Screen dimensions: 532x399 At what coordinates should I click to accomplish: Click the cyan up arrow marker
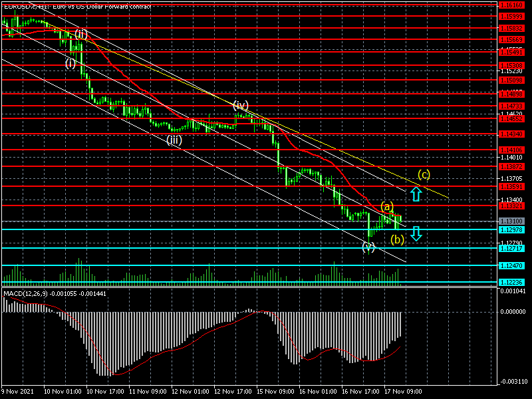tap(416, 194)
